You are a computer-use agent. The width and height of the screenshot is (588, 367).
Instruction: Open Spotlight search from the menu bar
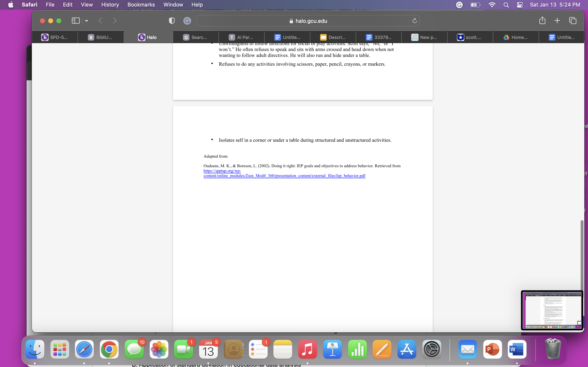(506, 5)
